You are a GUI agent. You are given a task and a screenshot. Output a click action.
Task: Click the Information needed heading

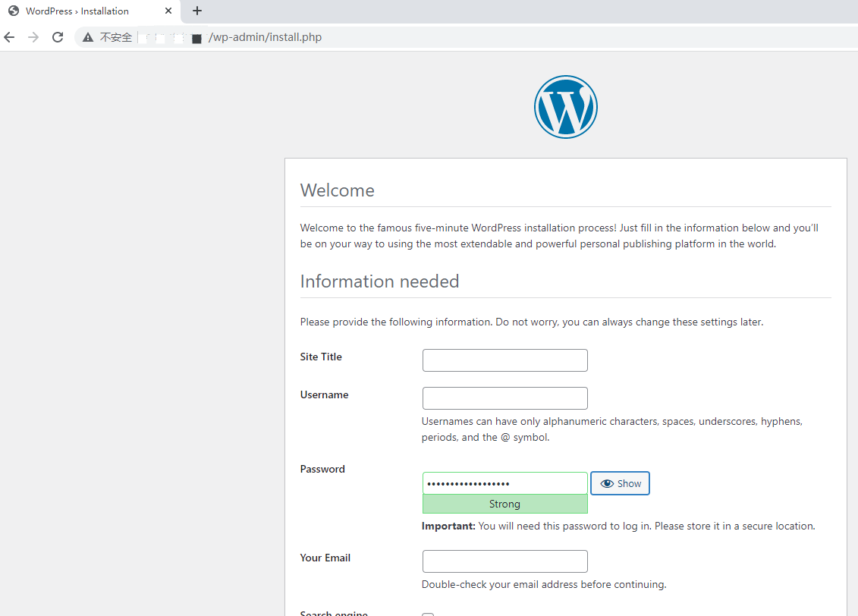click(379, 281)
